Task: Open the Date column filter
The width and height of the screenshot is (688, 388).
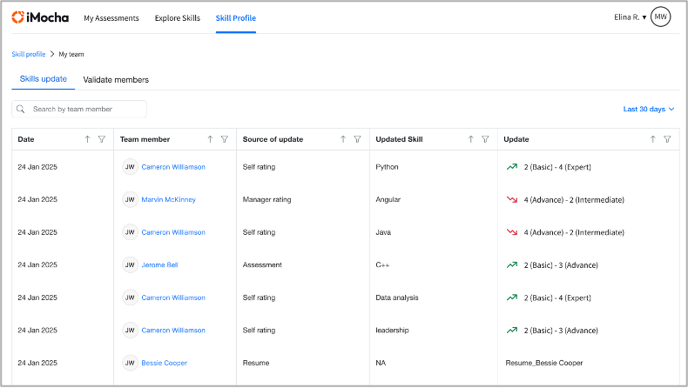Action: 102,139
